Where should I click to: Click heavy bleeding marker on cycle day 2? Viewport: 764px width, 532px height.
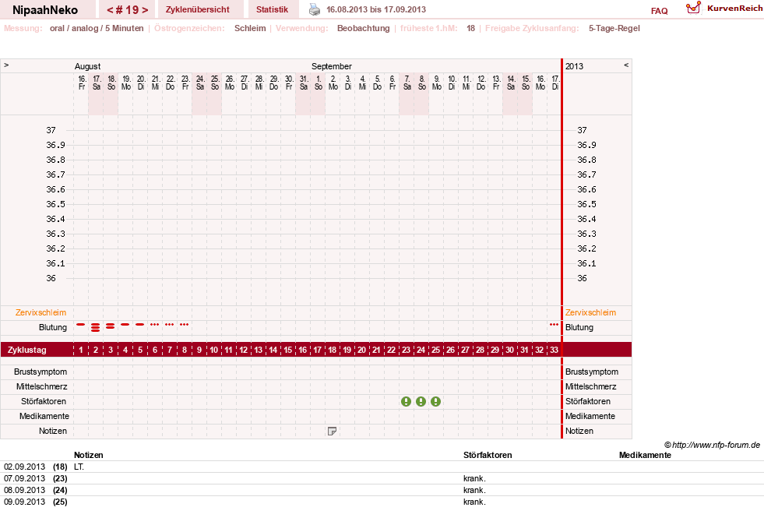(96, 327)
